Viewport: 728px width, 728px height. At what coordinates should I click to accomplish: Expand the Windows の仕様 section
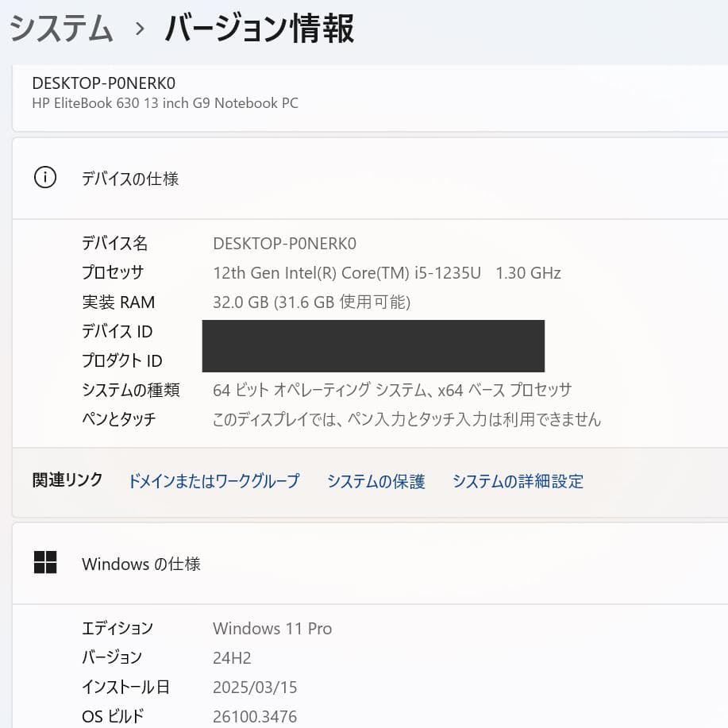point(141,564)
